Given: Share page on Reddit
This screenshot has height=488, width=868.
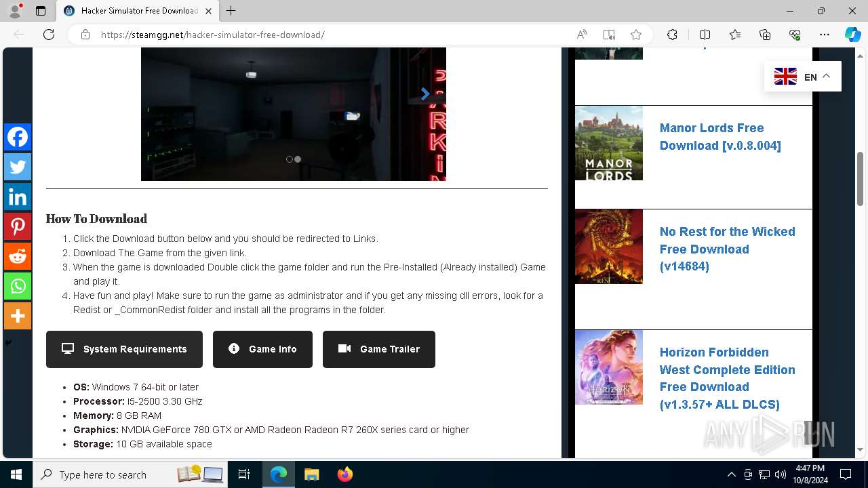Looking at the screenshot, I should point(18,256).
